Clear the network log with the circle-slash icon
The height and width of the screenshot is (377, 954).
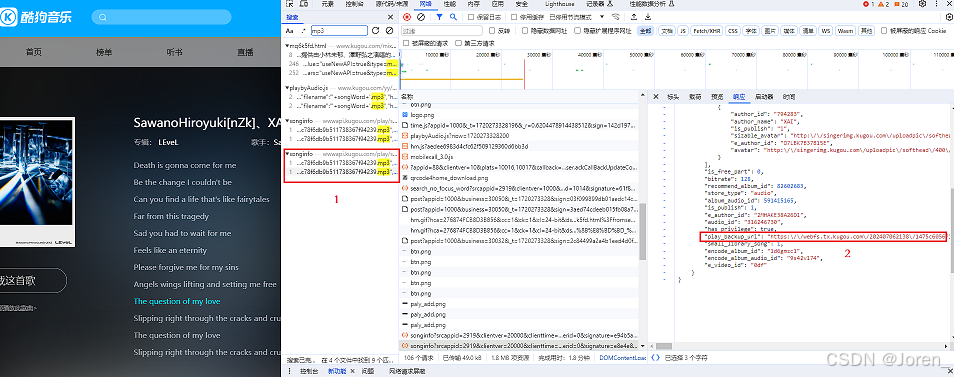[x=420, y=17]
